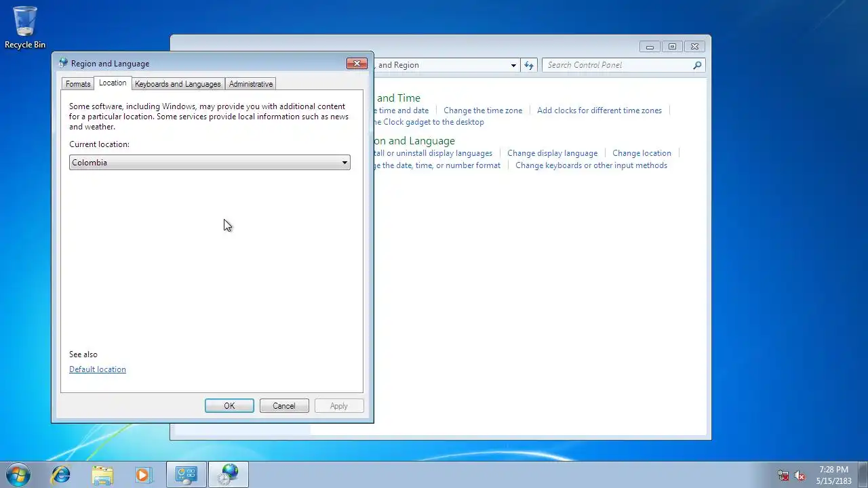868x488 pixels.
Task: Maximize the Control Panel window
Action: tap(672, 47)
